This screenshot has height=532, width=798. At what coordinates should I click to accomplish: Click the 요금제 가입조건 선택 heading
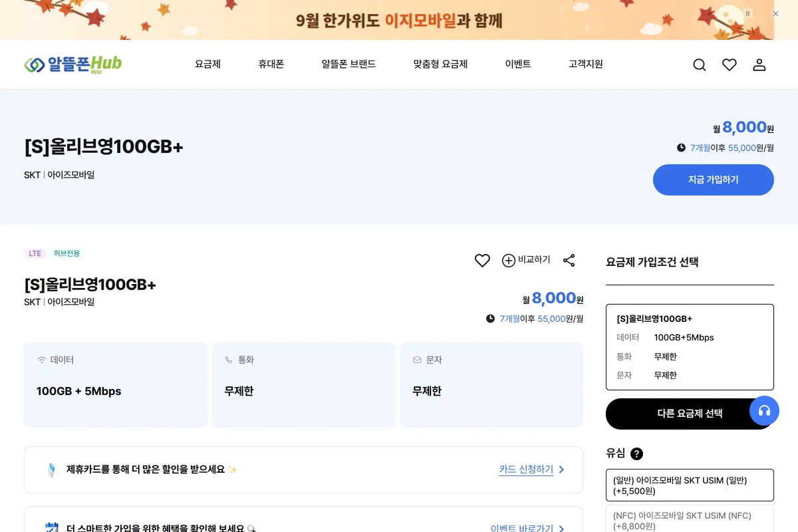[652, 262]
